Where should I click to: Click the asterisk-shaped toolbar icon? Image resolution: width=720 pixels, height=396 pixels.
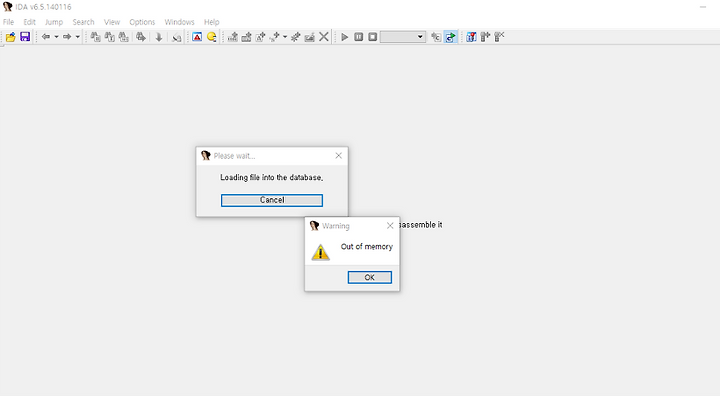pyautogui.click(x=295, y=37)
